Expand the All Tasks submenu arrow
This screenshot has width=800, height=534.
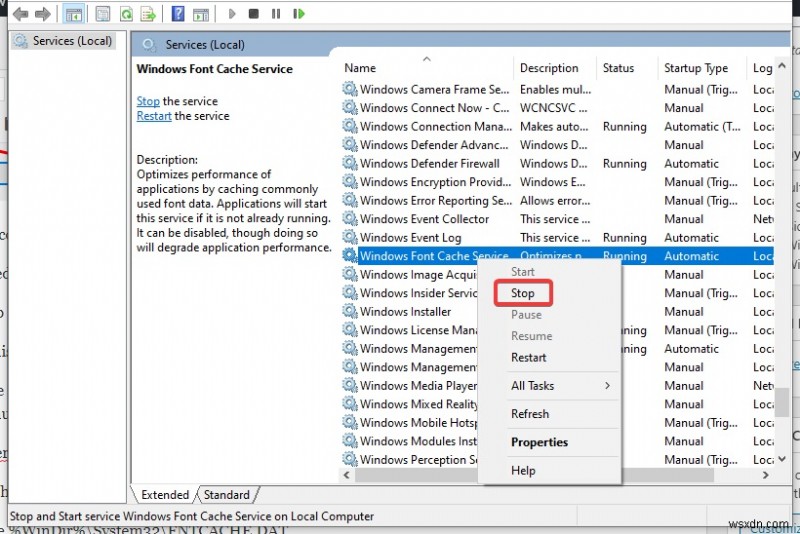click(607, 386)
